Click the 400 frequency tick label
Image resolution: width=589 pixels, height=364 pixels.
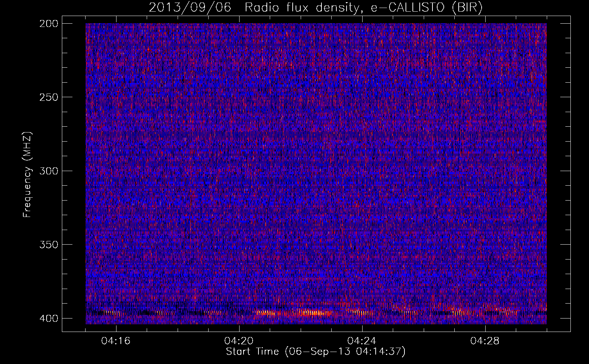pos(48,318)
